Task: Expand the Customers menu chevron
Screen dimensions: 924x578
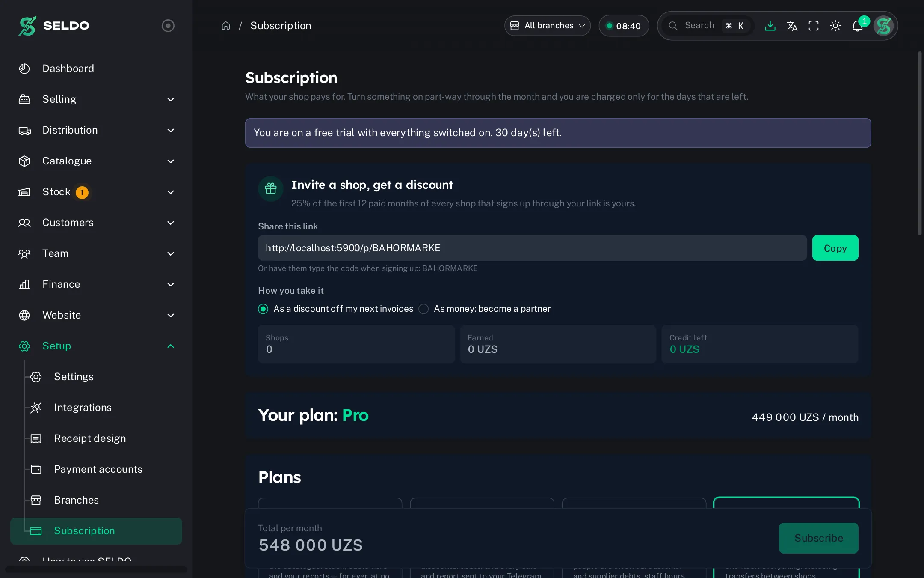Action: tap(171, 223)
